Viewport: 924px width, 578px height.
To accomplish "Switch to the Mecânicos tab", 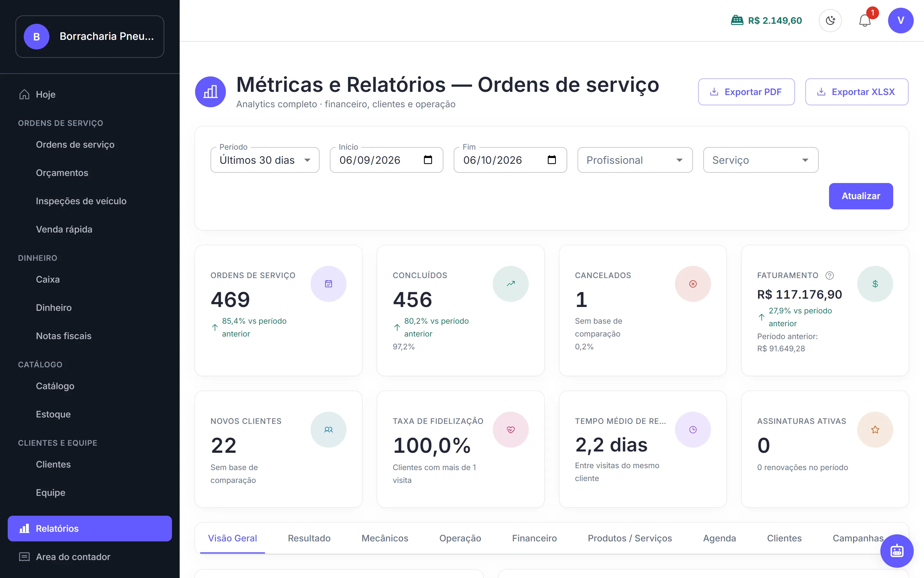I will point(385,538).
